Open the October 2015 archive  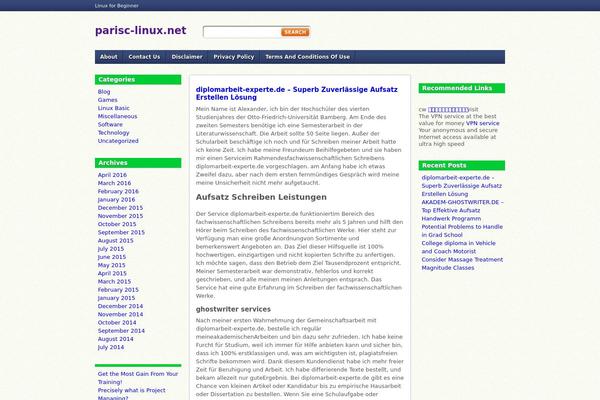tap(117, 224)
